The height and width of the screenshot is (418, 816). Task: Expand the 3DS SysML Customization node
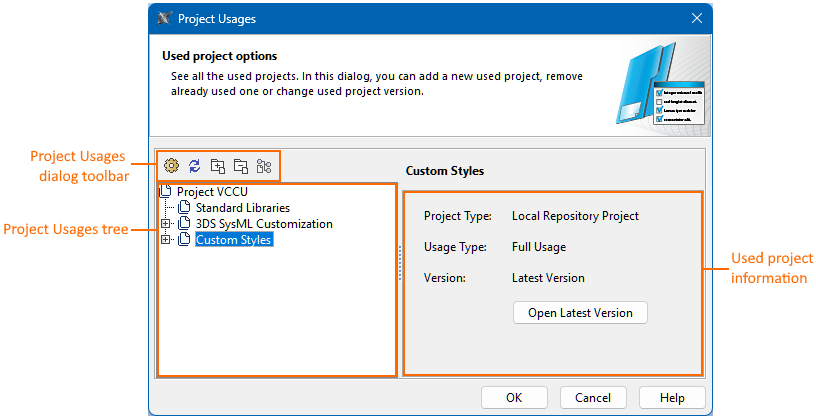166,223
